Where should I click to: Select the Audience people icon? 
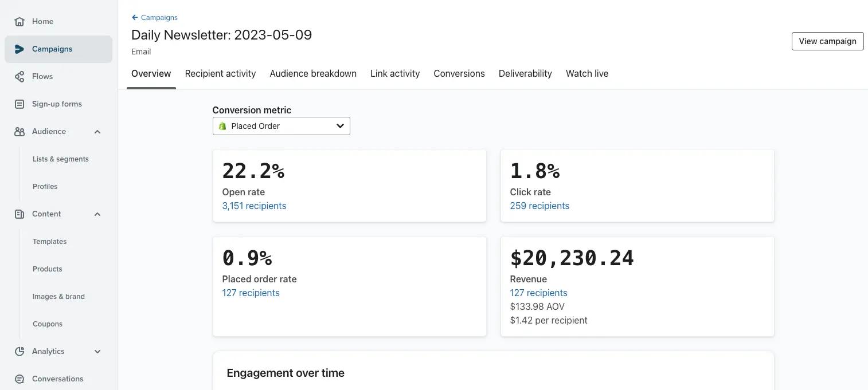click(x=19, y=131)
